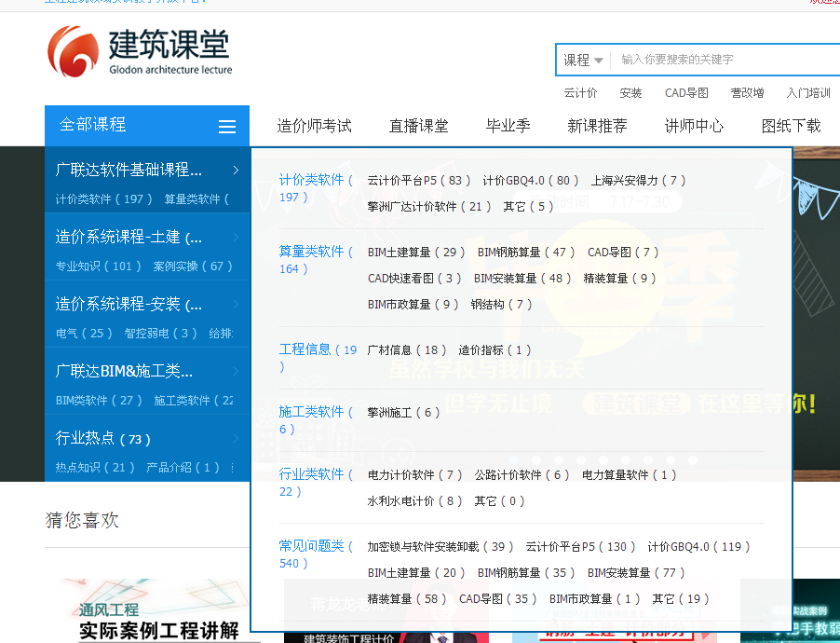Viewport: 840px width, 643px height.
Task: Click 热点知识 (21) sidebar sublink
Action: [95, 467]
